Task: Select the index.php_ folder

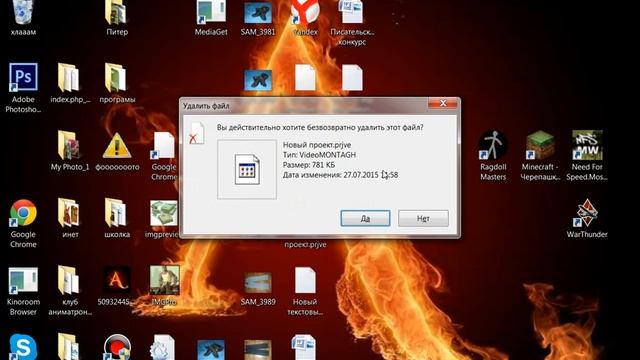Action: (x=70, y=83)
